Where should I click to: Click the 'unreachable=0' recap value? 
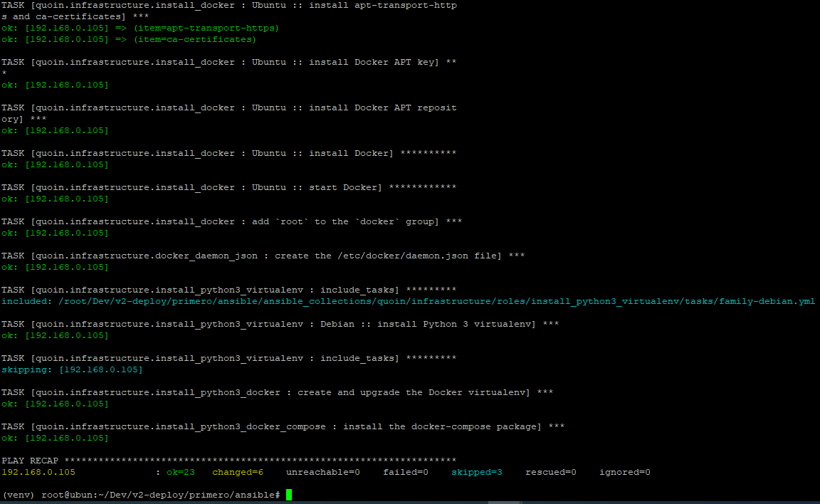(322, 472)
